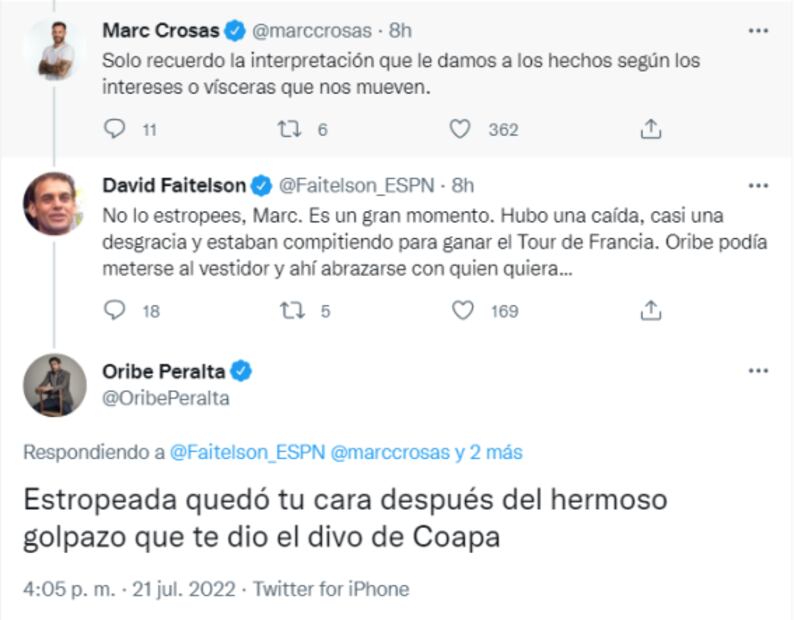Reply to David Faitelson's tweet

(116, 311)
